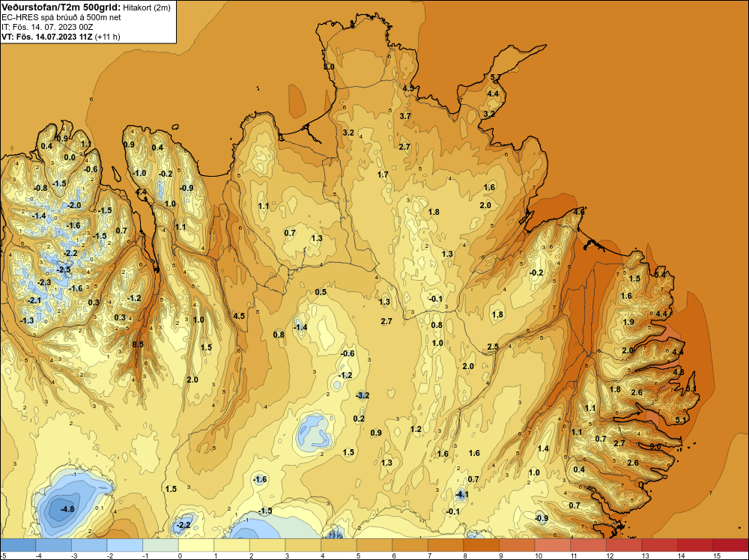
Task: Select the legend tick label 10
Action: [x=539, y=556]
